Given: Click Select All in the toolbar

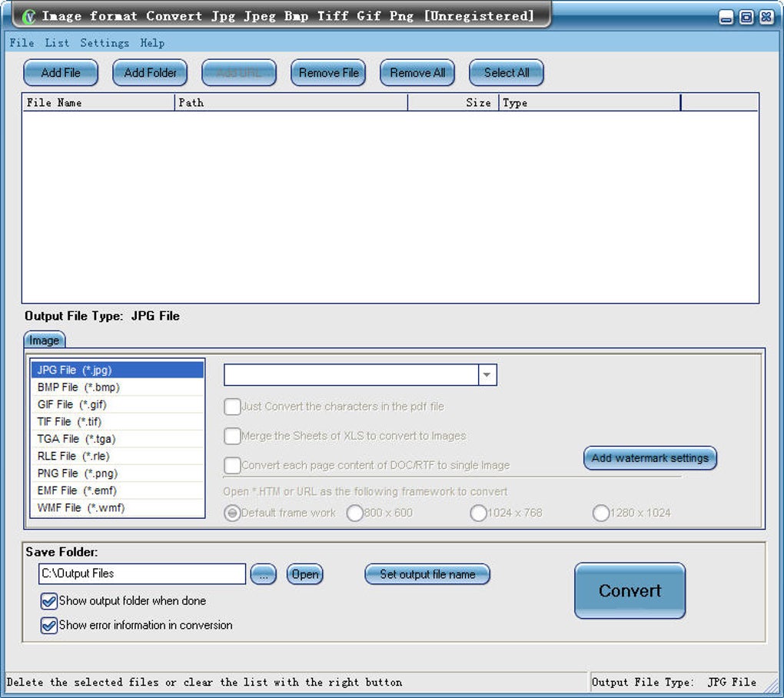Looking at the screenshot, I should pos(507,73).
